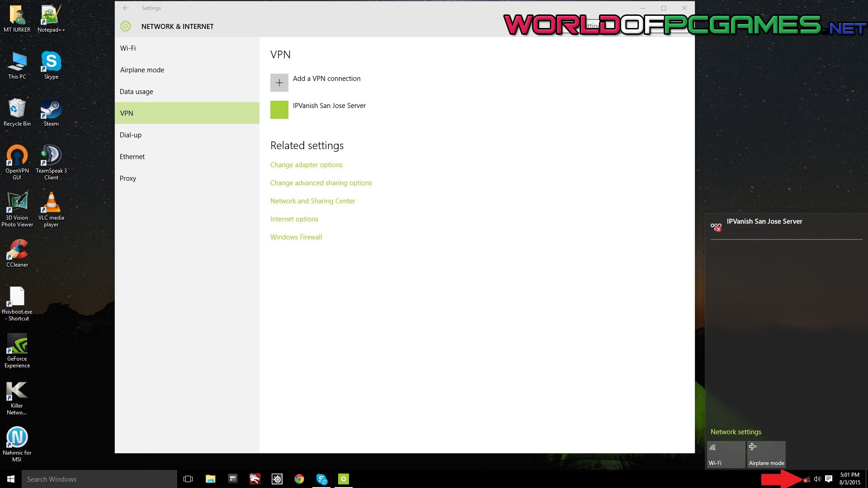Image resolution: width=868 pixels, height=488 pixels.
Task: Open the Recycle Bin on the desktop
Action: [17, 113]
